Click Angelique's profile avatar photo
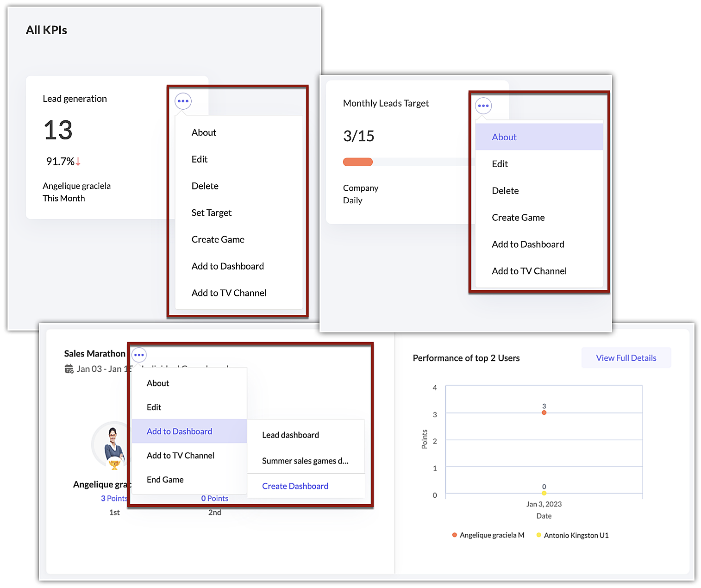 [113, 444]
